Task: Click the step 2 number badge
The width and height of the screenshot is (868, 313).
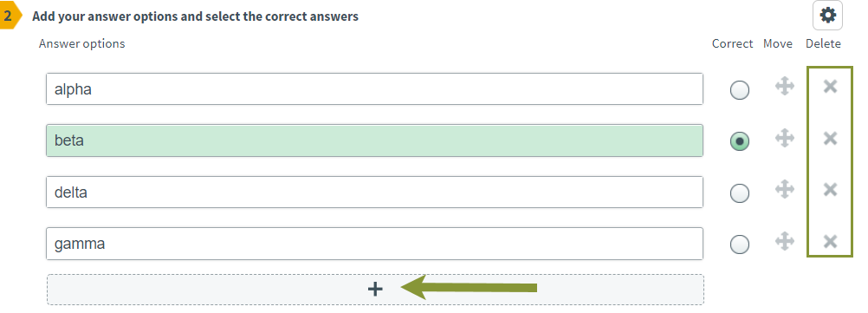Action: click(9, 16)
